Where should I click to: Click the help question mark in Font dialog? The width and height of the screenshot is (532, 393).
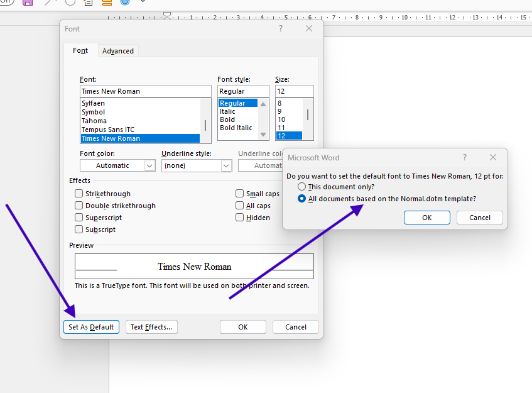[x=281, y=28]
